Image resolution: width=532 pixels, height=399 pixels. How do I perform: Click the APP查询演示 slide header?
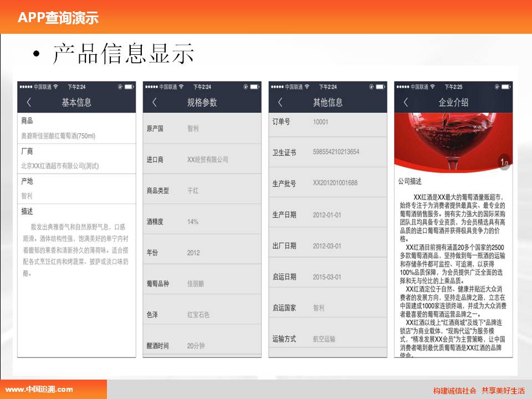click(58, 17)
